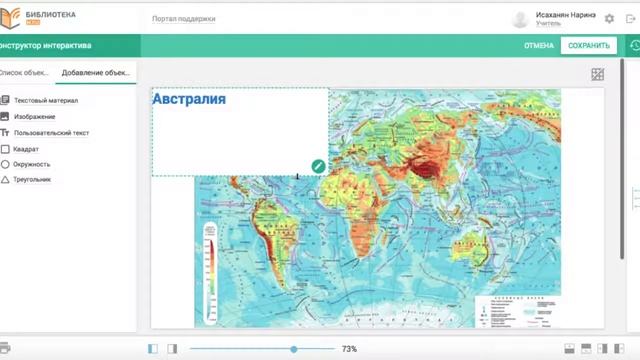
Task: Adjust the zoom slider handle
Action: click(x=294, y=349)
